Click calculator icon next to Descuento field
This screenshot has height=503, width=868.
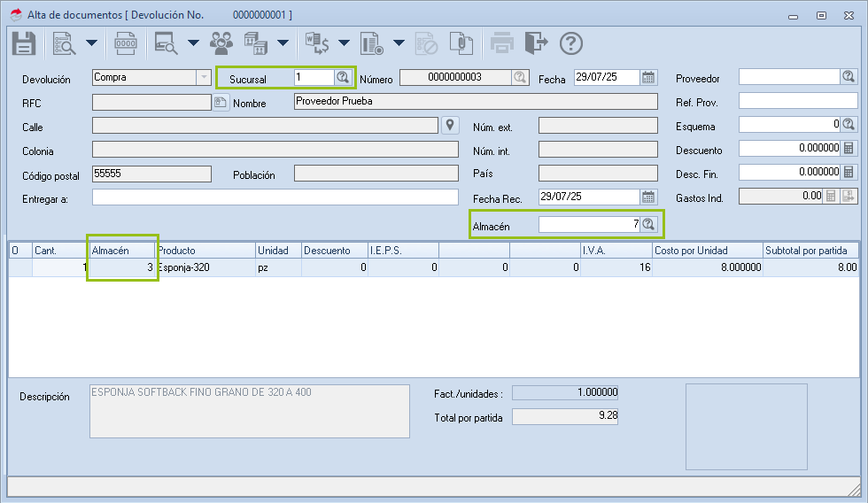click(849, 149)
